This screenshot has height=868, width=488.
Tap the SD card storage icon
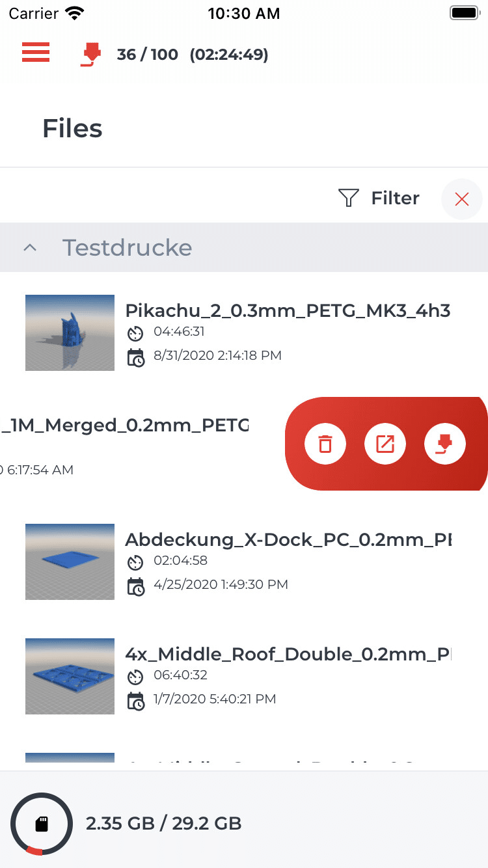pyautogui.click(x=42, y=824)
